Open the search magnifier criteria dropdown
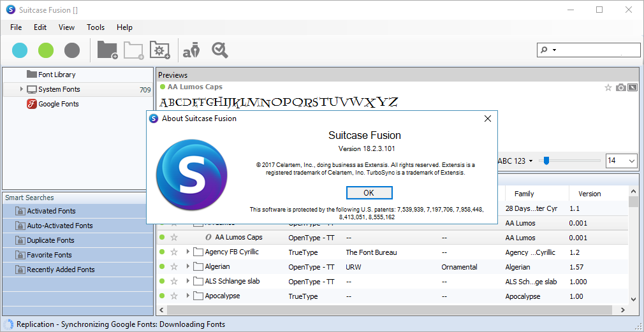The image size is (644, 332). pos(548,50)
